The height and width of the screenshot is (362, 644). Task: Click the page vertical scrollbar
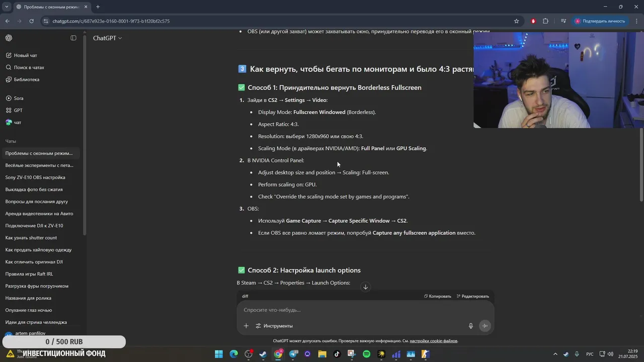(641, 166)
